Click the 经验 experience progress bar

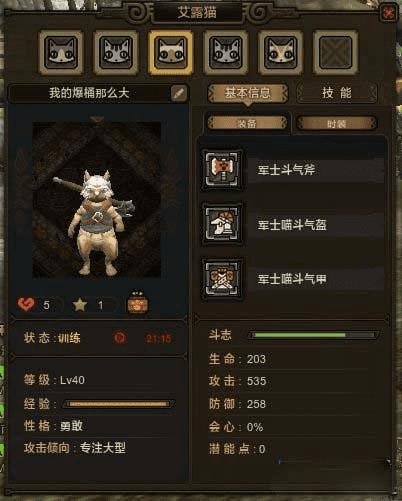pyautogui.click(x=119, y=404)
